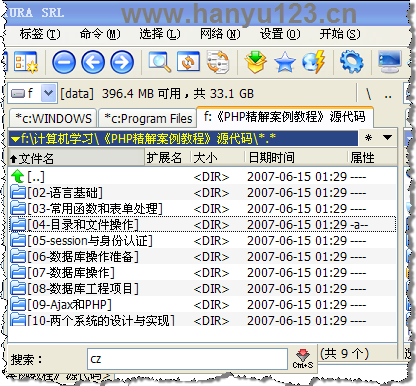The image size is (416, 386).
Task: Sort by 文件名 column header
Action: point(76,157)
